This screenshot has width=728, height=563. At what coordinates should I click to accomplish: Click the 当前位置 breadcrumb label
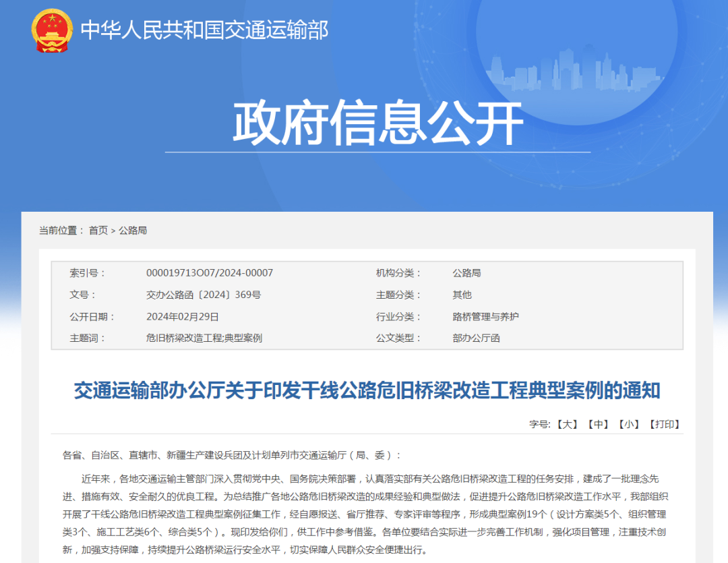point(61,231)
